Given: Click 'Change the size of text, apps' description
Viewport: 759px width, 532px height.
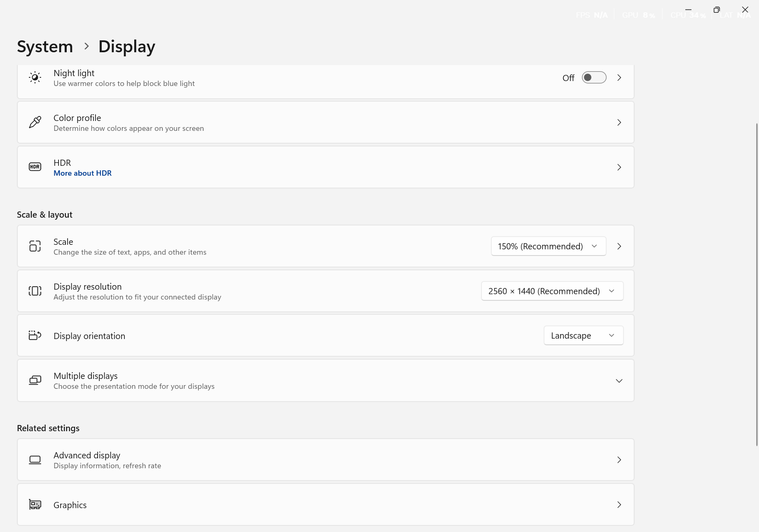Looking at the screenshot, I should click(x=130, y=252).
